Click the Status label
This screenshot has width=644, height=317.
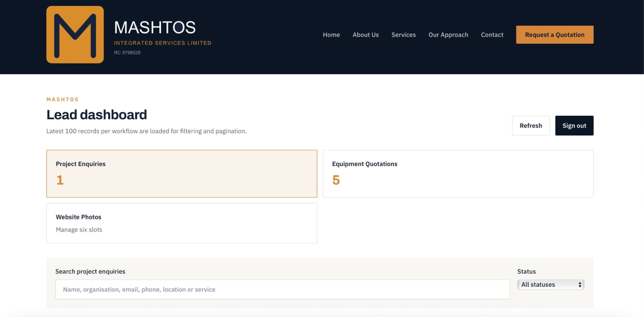(x=526, y=271)
